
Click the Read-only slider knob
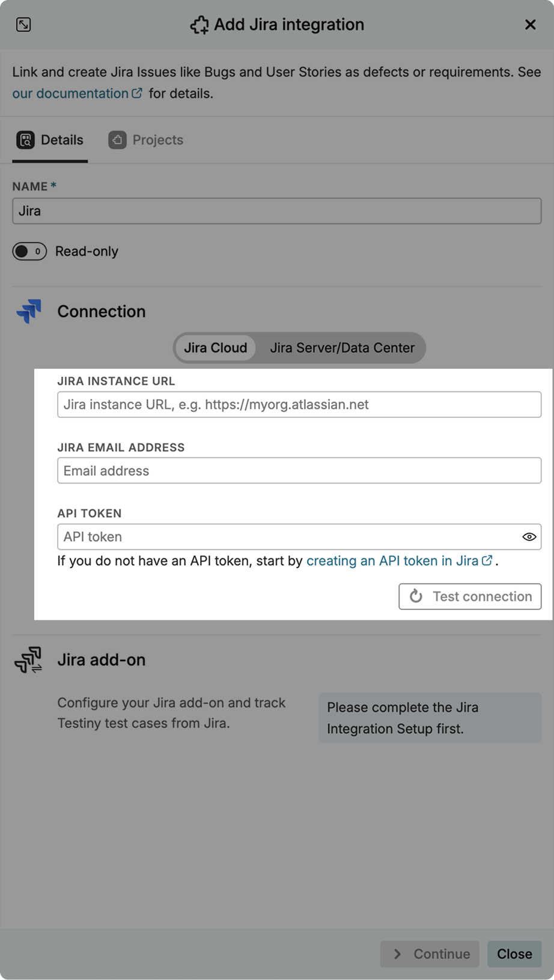tap(23, 251)
